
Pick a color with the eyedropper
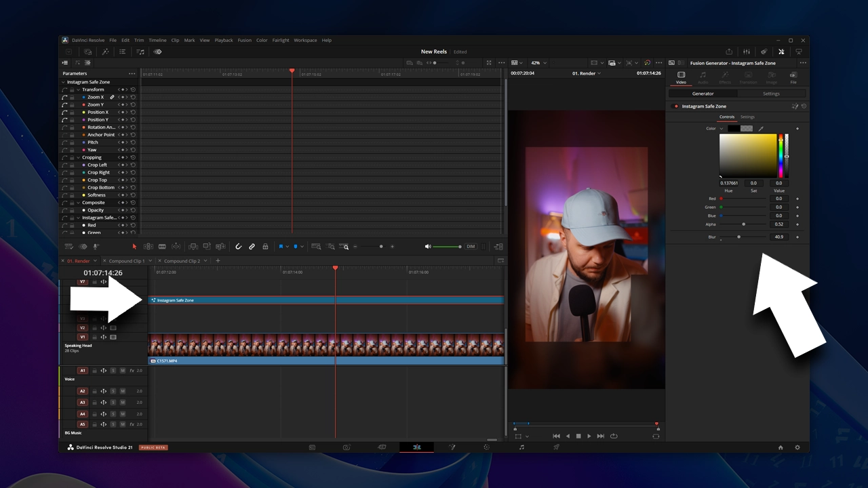pyautogui.click(x=761, y=128)
